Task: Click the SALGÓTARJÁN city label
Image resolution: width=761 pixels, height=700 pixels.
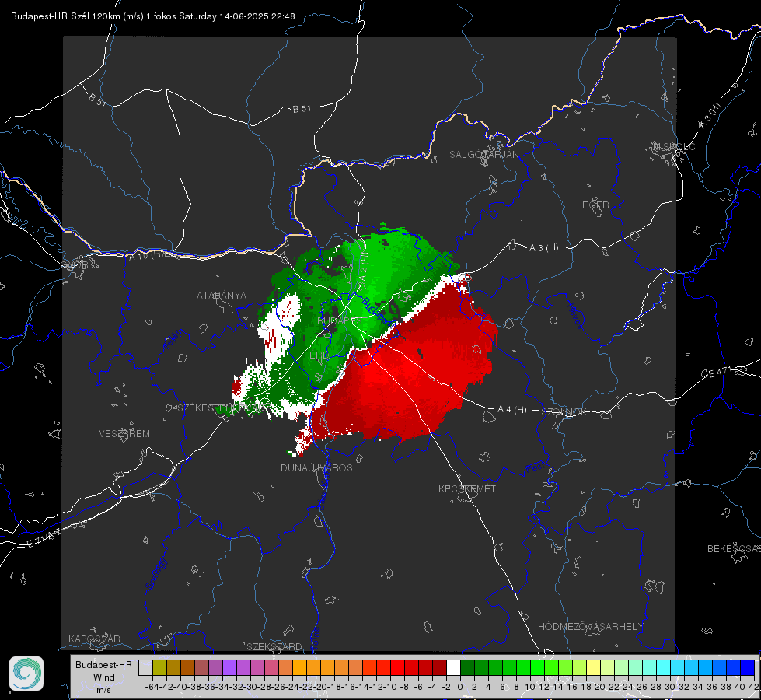Action: (x=483, y=155)
